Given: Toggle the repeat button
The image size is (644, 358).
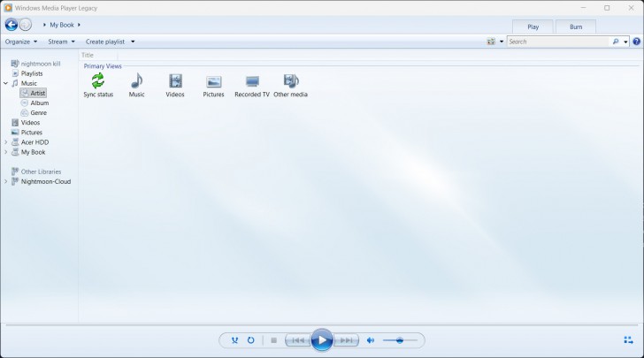Looking at the screenshot, I should click(x=250, y=340).
